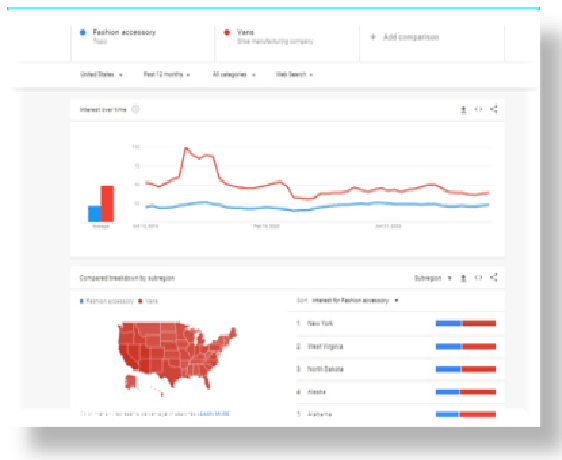Click the Learn more link below map
This screenshot has width=562, height=460.
tap(214, 414)
